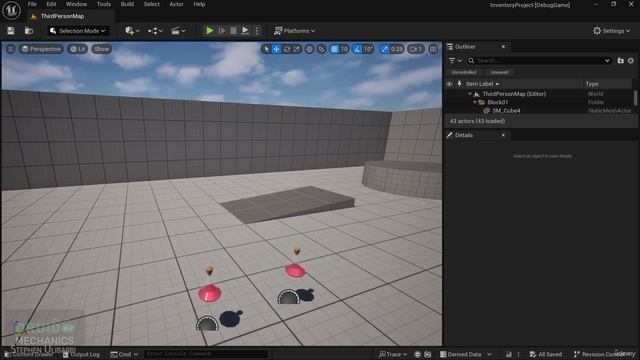Screen dimensions: 640x360
Task: Toggle grid snapping on or off
Action: click(334, 49)
